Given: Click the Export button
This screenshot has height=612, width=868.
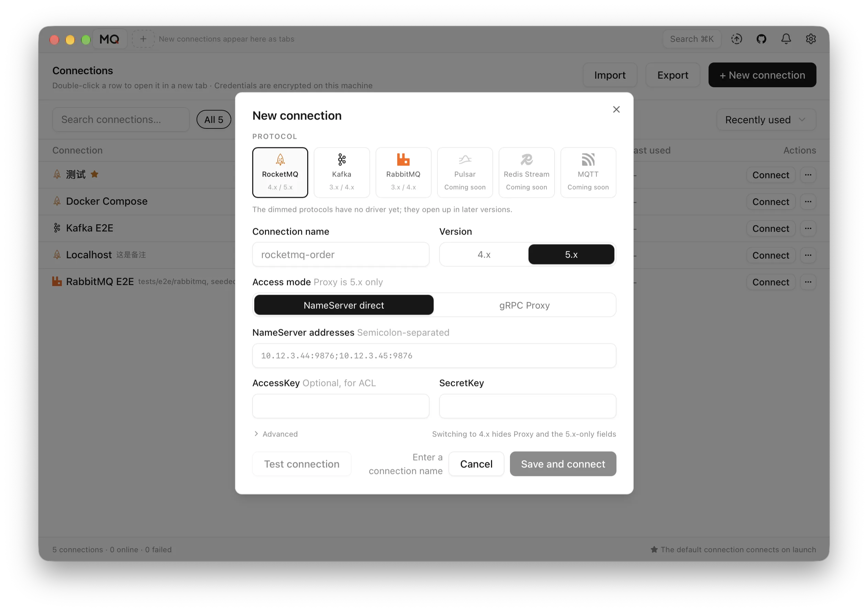Looking at the screenshot, I should point(672,75).
